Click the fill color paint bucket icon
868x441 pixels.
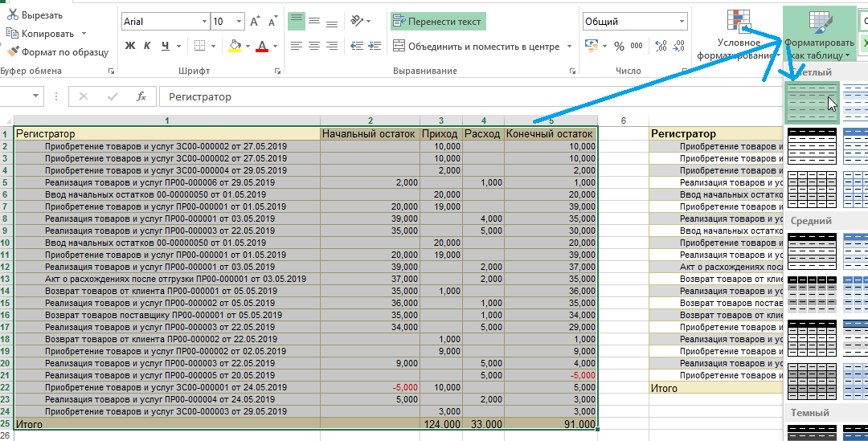click(235, 47)
